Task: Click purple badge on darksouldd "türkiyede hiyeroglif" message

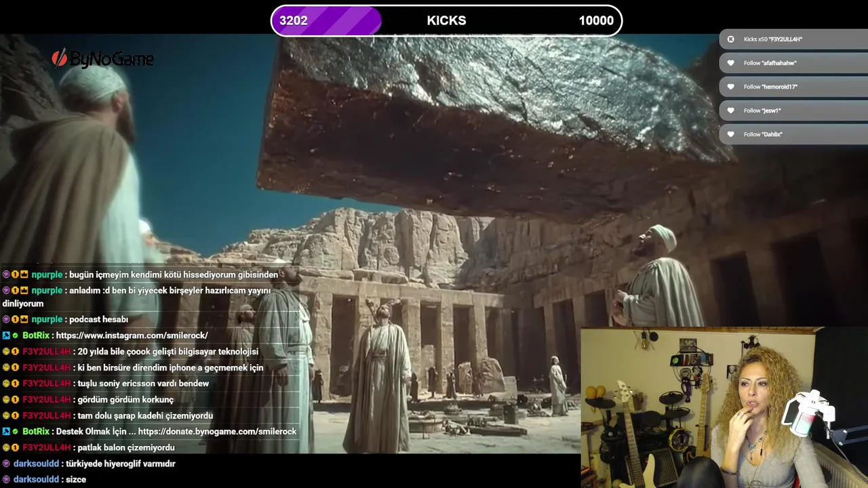Action: coord(6,464)
